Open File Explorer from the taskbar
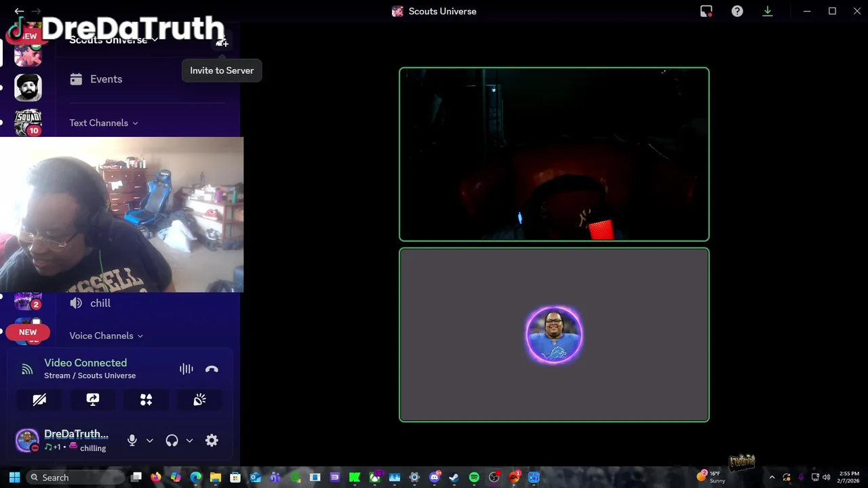Image resolution: width=868 pixels, height=488 pixels. point(215,477)
